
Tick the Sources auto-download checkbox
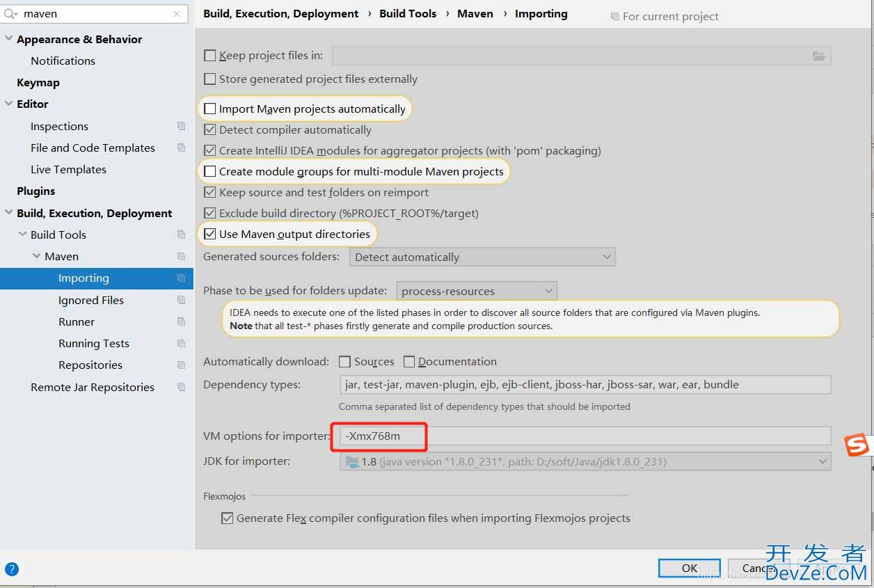click(x=344, y=361)
